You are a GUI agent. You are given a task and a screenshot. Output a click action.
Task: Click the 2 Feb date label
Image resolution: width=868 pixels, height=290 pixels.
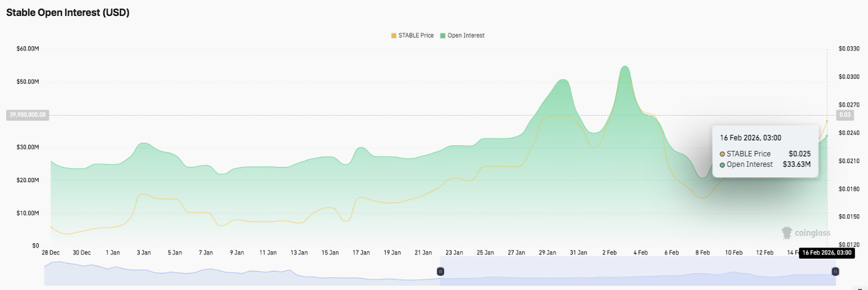click(x=610, y=252)
